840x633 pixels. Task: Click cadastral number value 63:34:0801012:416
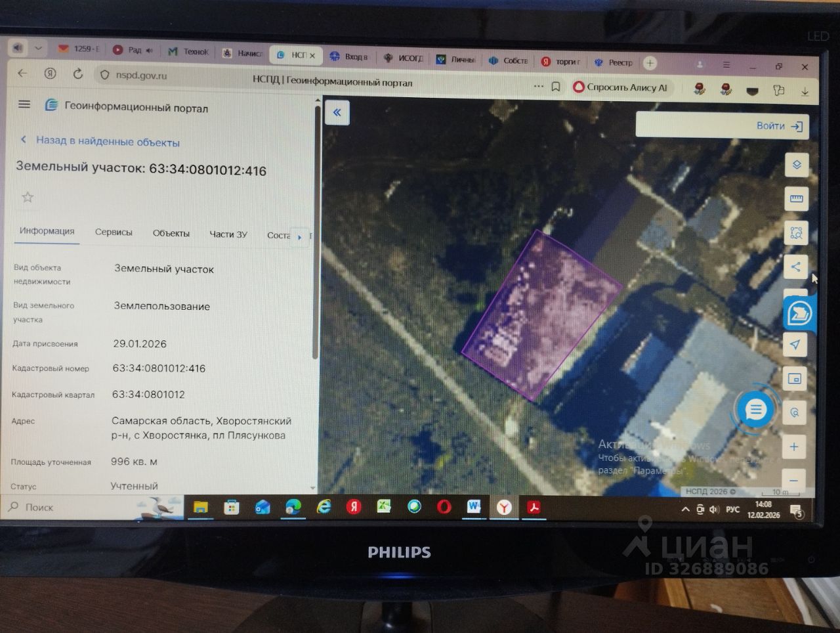point(159,368)
